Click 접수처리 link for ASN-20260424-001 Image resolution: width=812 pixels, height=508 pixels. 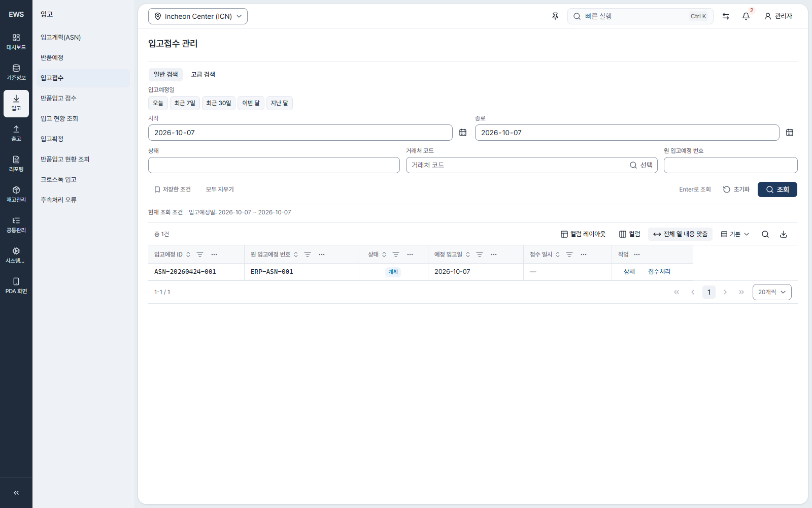[659, 272]
